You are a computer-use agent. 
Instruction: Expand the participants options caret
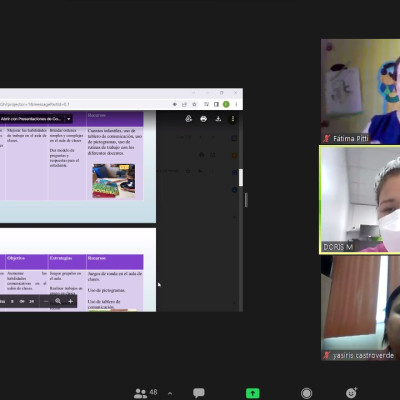(170, 393)
